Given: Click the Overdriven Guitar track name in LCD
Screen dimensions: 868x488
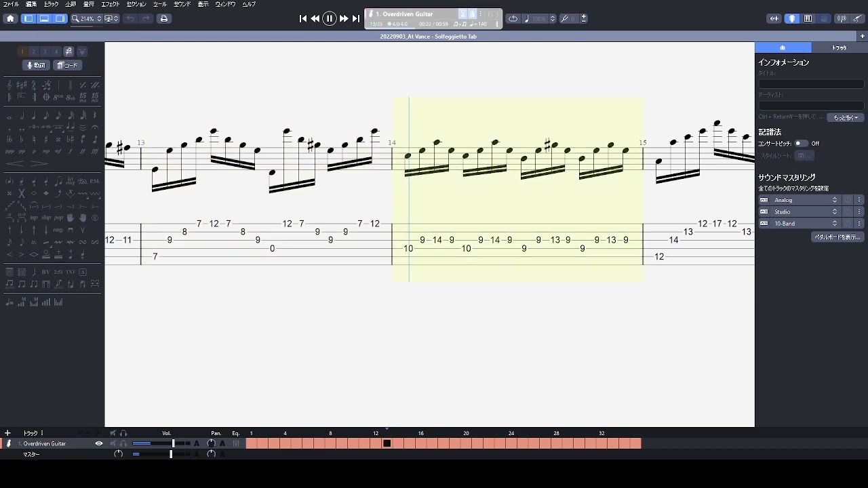Looking at the screenshot, I should tap(404, 14).
